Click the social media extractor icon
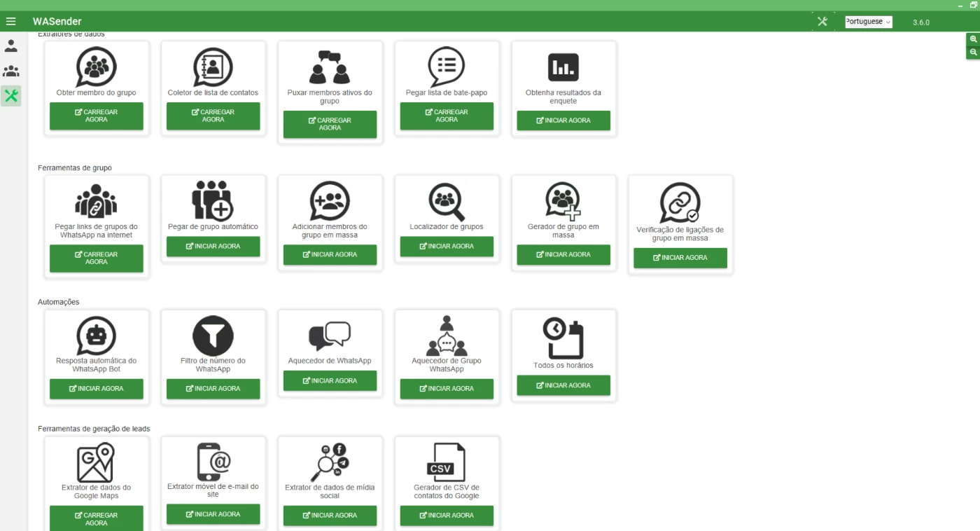Viewport: 980px width, 531px height. pyautogui.click(x=330, y=462)
